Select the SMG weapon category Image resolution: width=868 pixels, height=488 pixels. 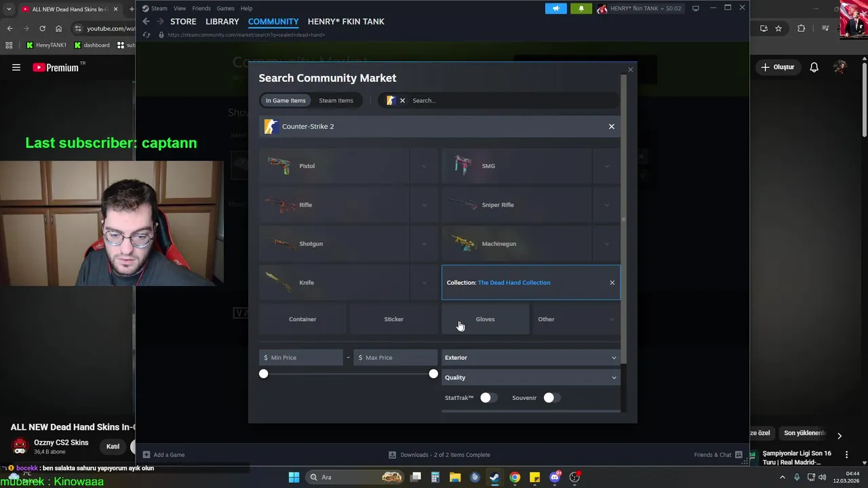(517, 166)
